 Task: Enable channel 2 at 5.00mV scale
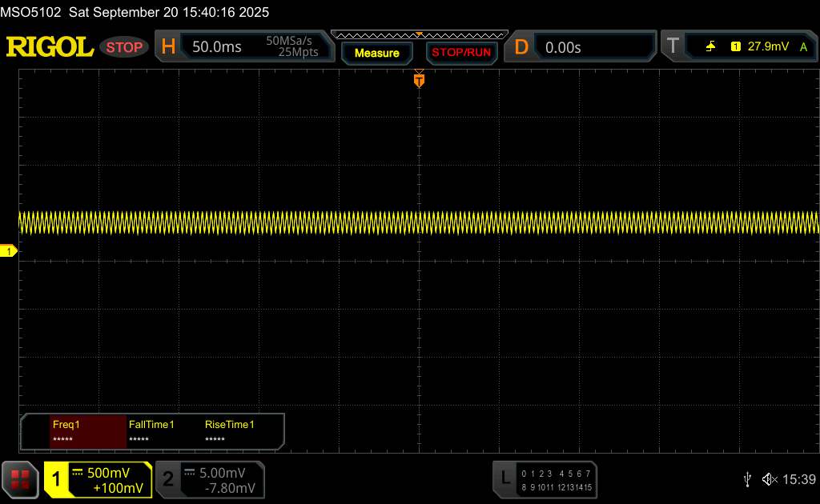[x=210, y=479]
